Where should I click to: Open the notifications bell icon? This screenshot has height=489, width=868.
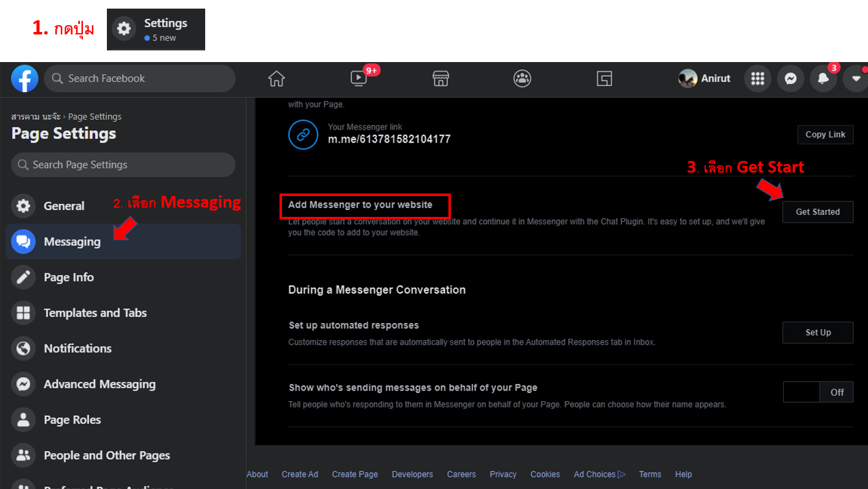[823, 79]
